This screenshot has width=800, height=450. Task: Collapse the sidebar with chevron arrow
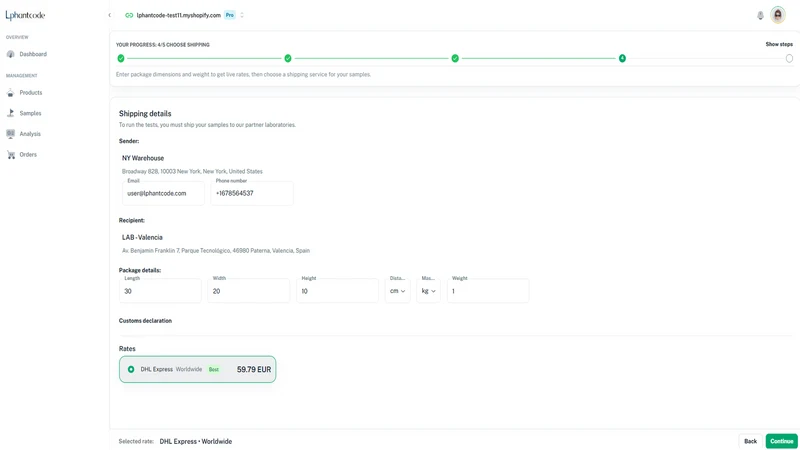click(110, 15)
